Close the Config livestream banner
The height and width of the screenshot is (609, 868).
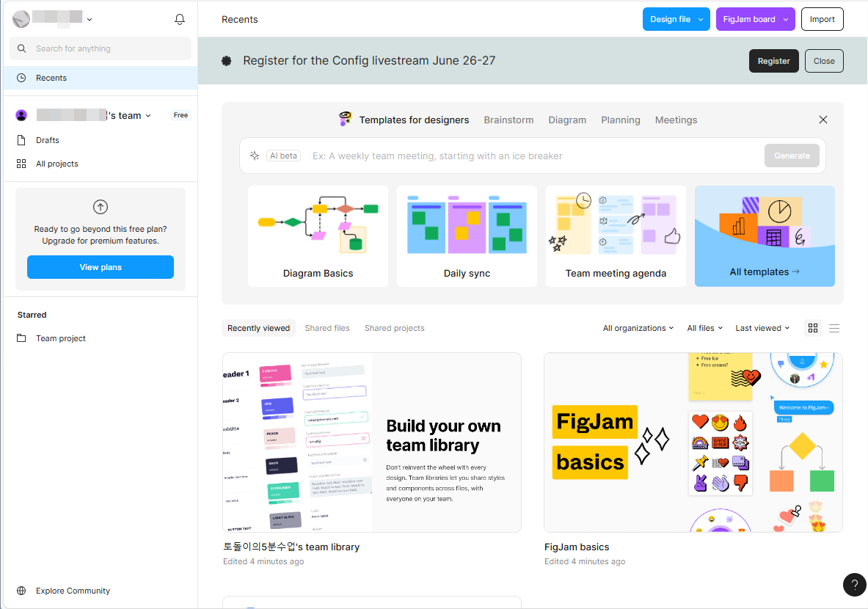tap(824, 61)
